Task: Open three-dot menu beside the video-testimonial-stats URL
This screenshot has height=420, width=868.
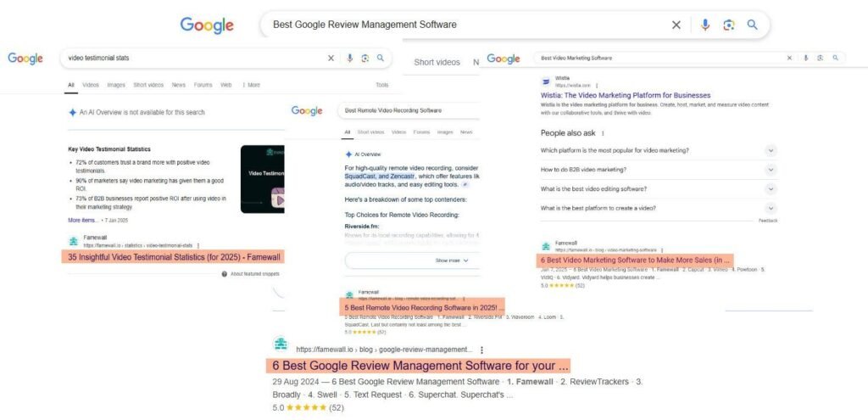Action: 198,245
